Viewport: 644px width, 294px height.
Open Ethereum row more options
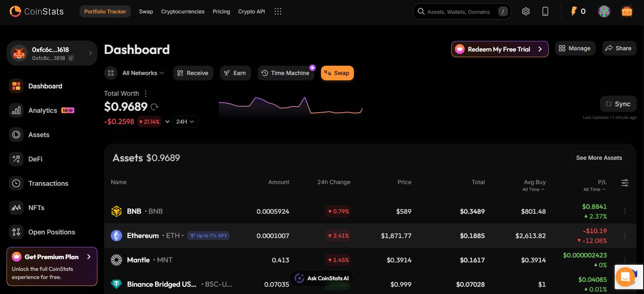[625, 236]
